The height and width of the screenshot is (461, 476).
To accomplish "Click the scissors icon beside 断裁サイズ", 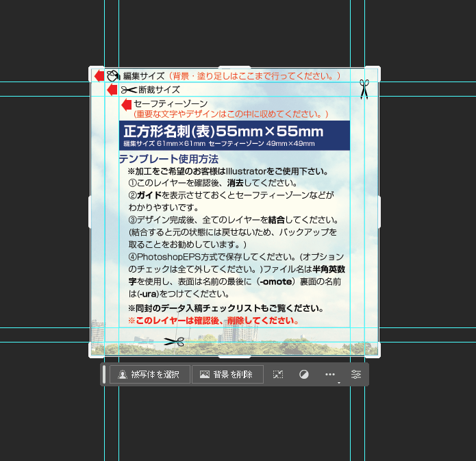I will (129, 90).
